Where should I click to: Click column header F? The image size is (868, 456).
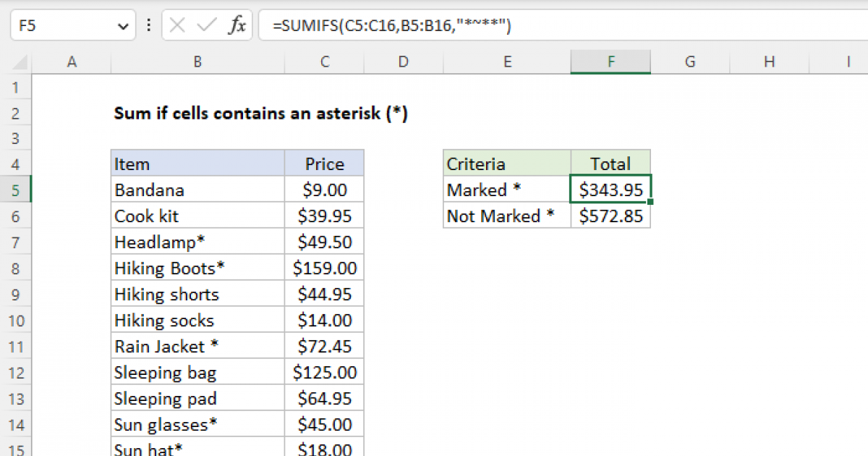pos(611,62)
